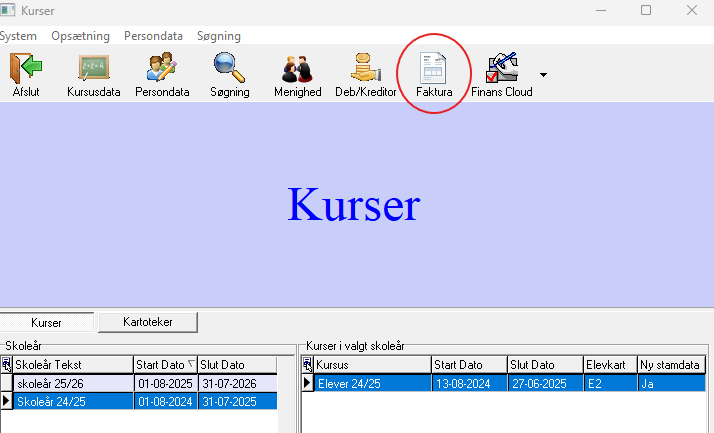Open the System menu
The width and height of the screenshot is (714, 433).
point(18,36)
